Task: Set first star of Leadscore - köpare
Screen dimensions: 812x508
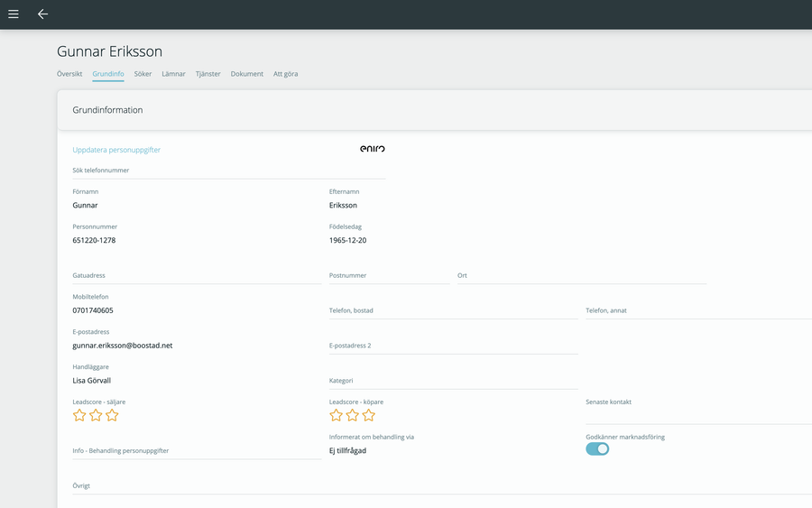Action: pos(337,415)
